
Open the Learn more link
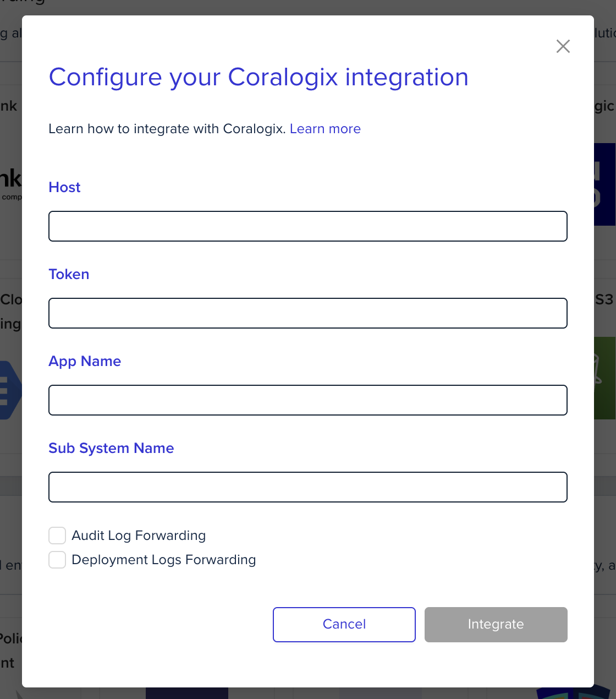click(325, 129)
